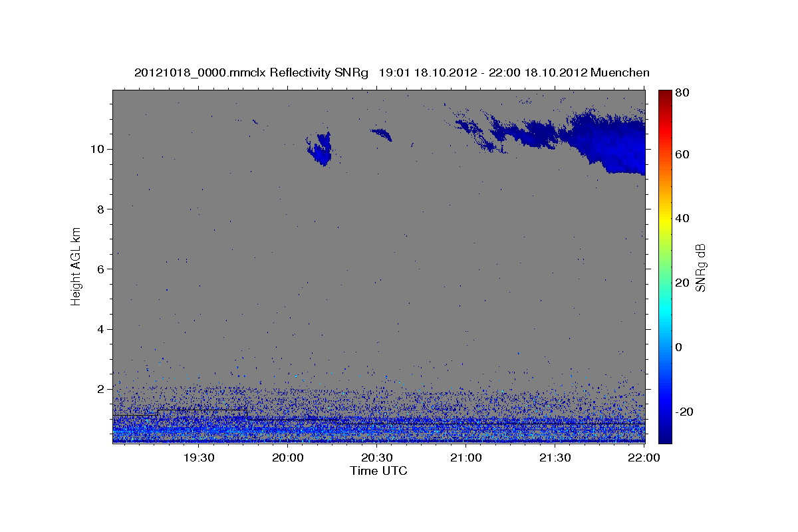Click the colorbar value 60
The height and width of the screenshot is (532, 798).
[x=683, y=154]
